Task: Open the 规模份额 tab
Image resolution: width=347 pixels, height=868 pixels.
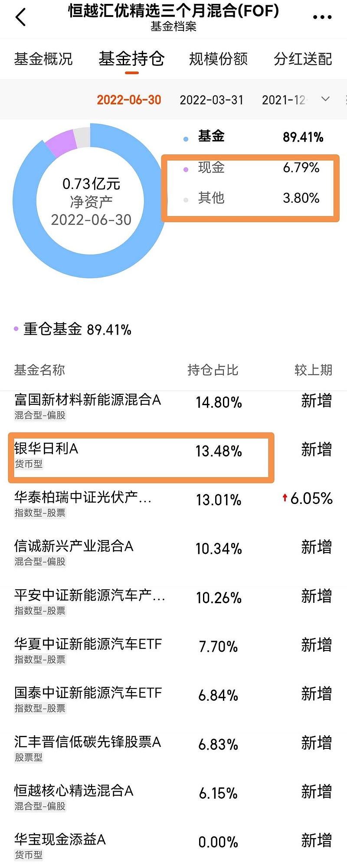Action: coord(218,59)
